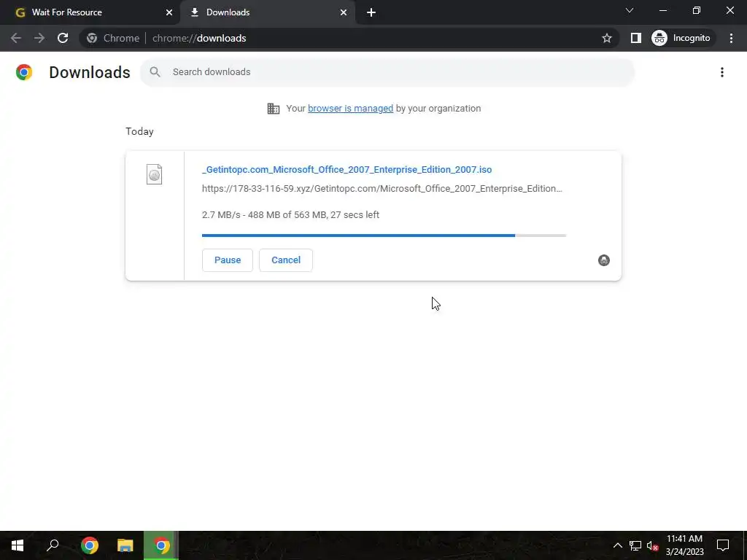
Task: Minimize the Chrome window
Action: coord(662,10)
